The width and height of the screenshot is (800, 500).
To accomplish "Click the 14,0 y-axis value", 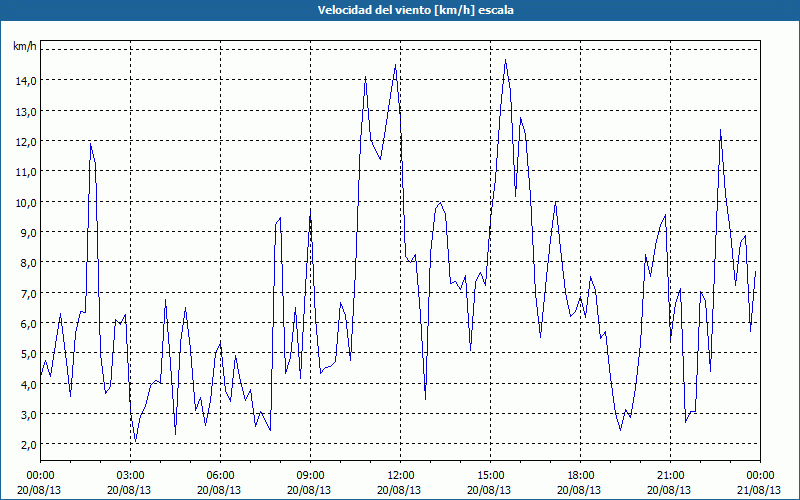I will click(x=26, y=80).
